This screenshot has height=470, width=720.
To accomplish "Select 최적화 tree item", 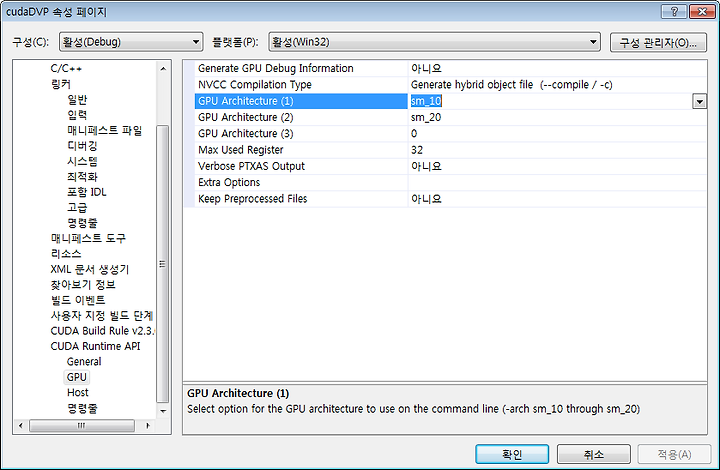I will (x=82, y=177).
